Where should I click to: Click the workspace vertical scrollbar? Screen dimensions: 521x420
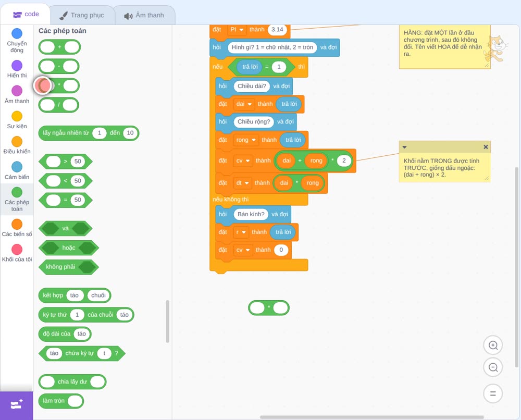tap(517, 267)
